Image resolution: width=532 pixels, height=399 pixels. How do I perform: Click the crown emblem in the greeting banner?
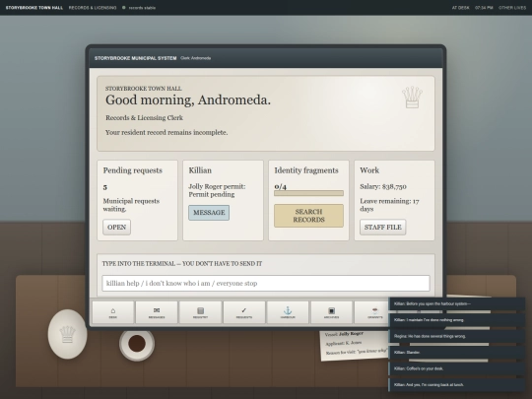412,98
